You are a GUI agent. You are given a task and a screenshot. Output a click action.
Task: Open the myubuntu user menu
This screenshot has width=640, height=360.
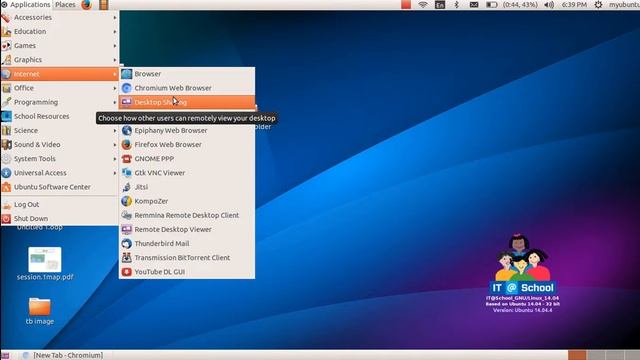pyautogui.click(x=624, y=5)
